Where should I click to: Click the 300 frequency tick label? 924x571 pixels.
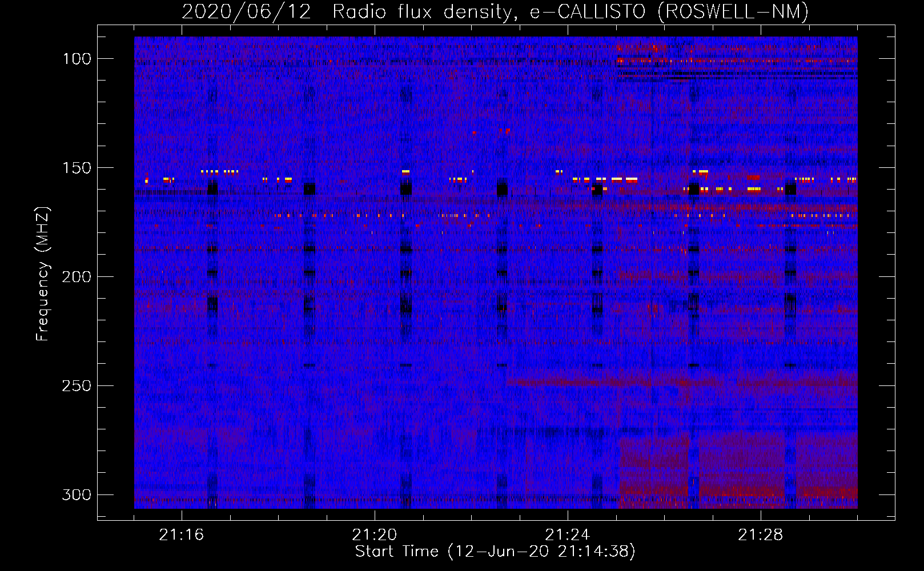click(x=77, y=494)
